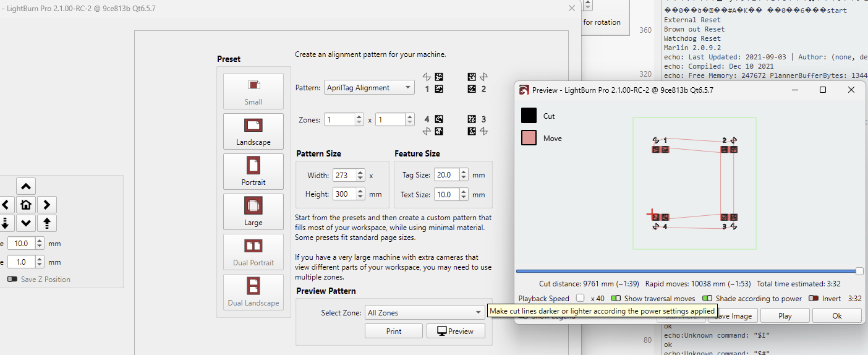This screenshot has width=868, height=355.
Task: Raise the Z axis with the dotted up arrow
Action: tap(46, 223)
